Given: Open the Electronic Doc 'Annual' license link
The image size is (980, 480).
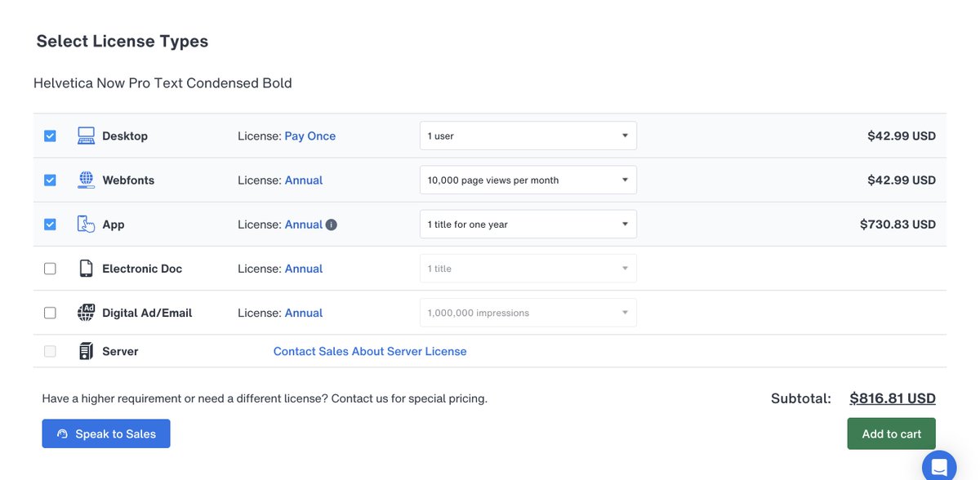Looking at the screenshot, I should click(x=304, y=269).
